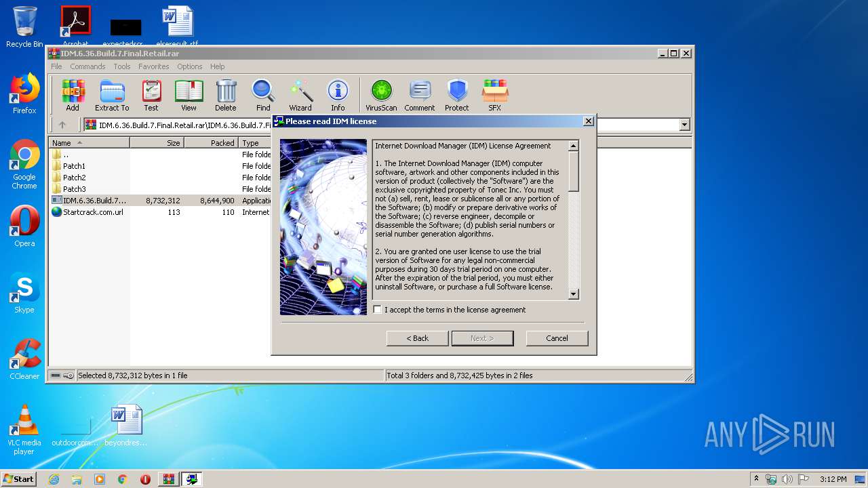Click Internet Explorer taskbar icon

pyautogui.click(x=54, y=479)
